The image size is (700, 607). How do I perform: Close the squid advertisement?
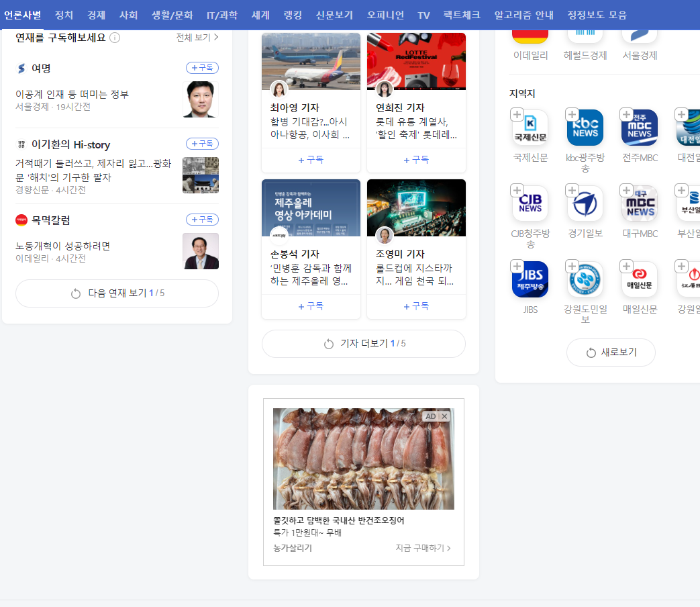445,416
